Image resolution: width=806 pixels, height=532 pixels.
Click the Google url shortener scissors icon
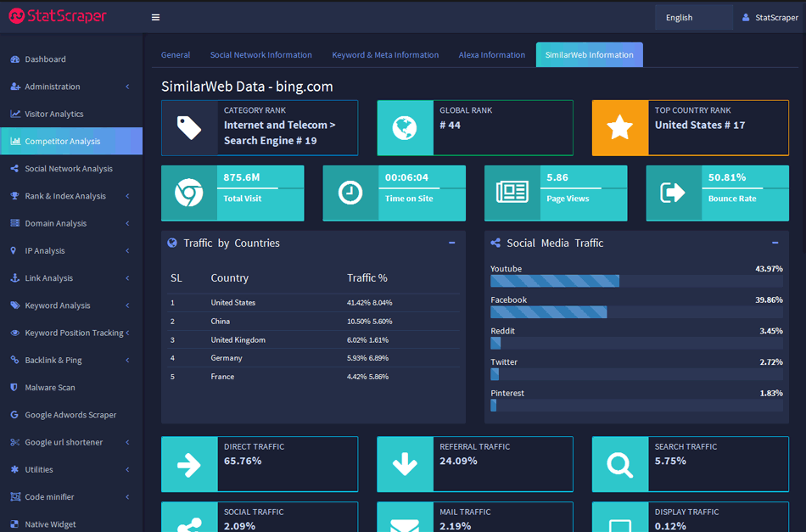[15, 442]
